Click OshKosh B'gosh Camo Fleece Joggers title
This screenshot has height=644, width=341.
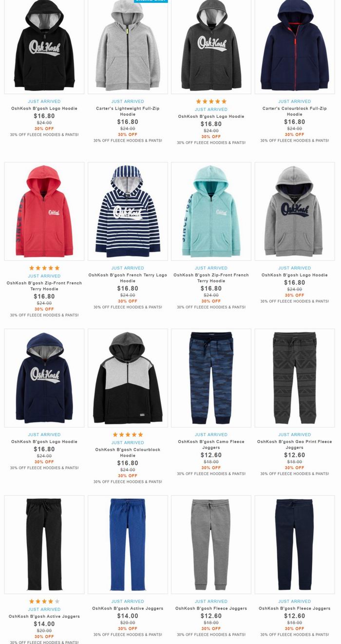coord(211,444)
